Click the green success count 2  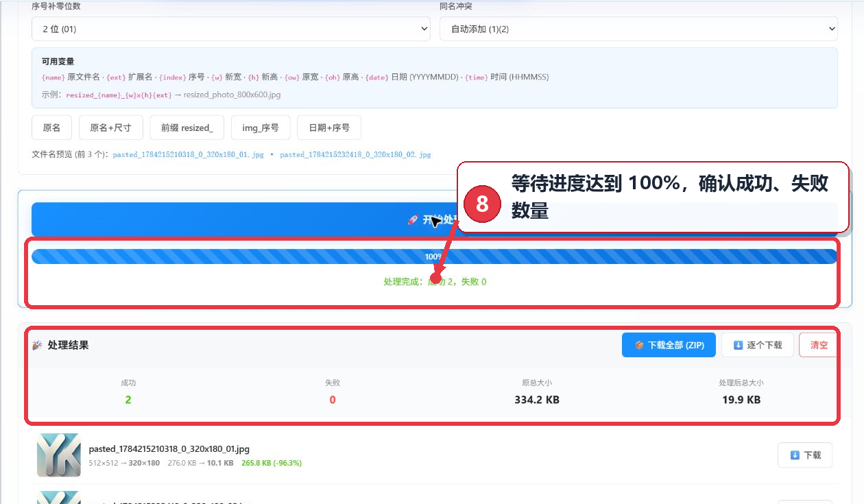click(x=128, y=400)
